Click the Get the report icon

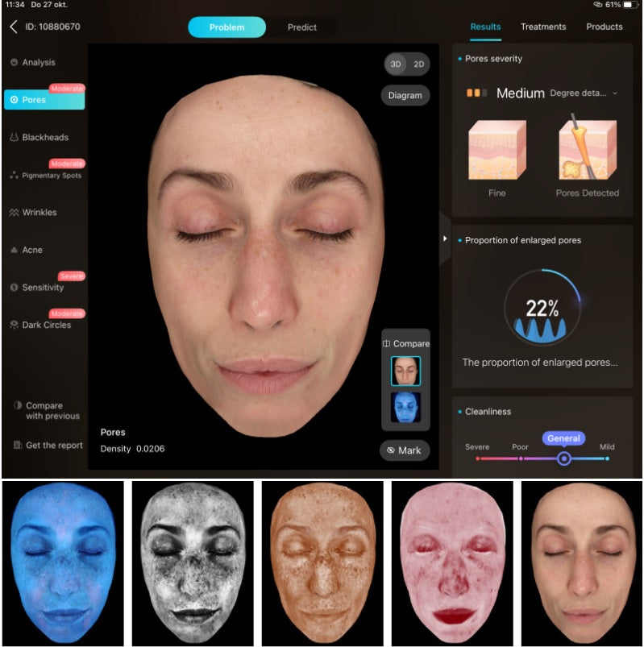18,445
